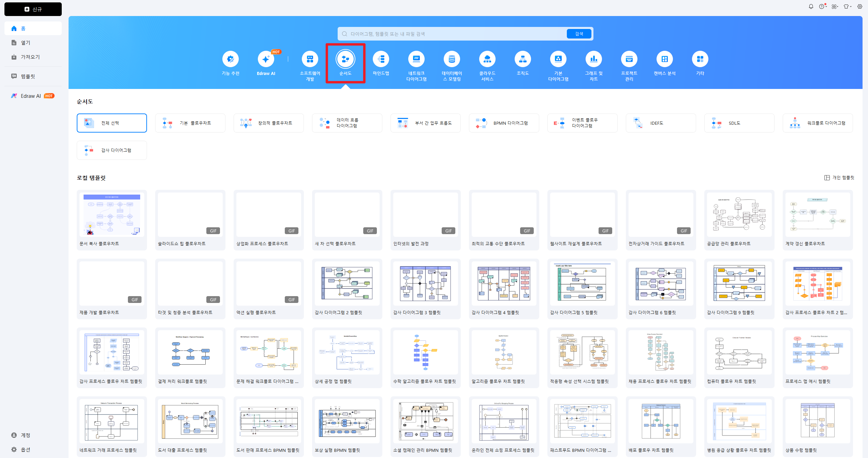Open the 그래프 및 차트 category icon
Image resolution: width=868 pixels, height=458 pixels.
click(x=593, y=59)
